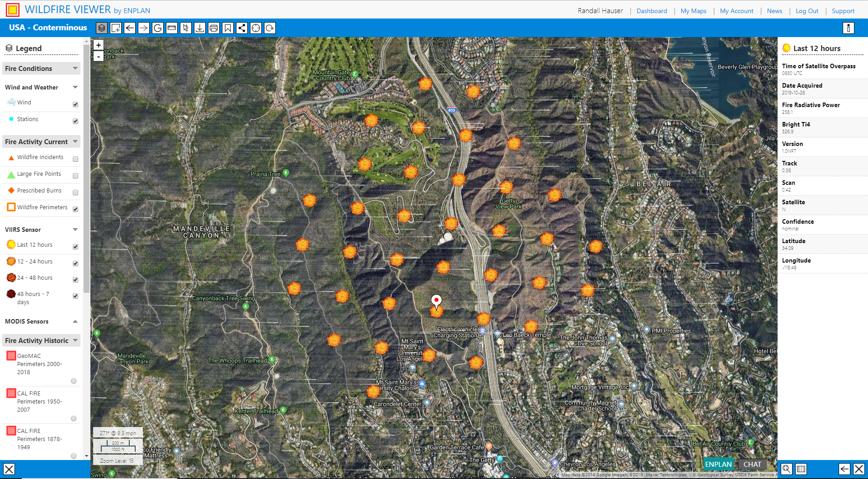Viewport: 868px width, 479px height.
Task: Enable the Large Fire Points checkbox
Action: coord(75,176)
